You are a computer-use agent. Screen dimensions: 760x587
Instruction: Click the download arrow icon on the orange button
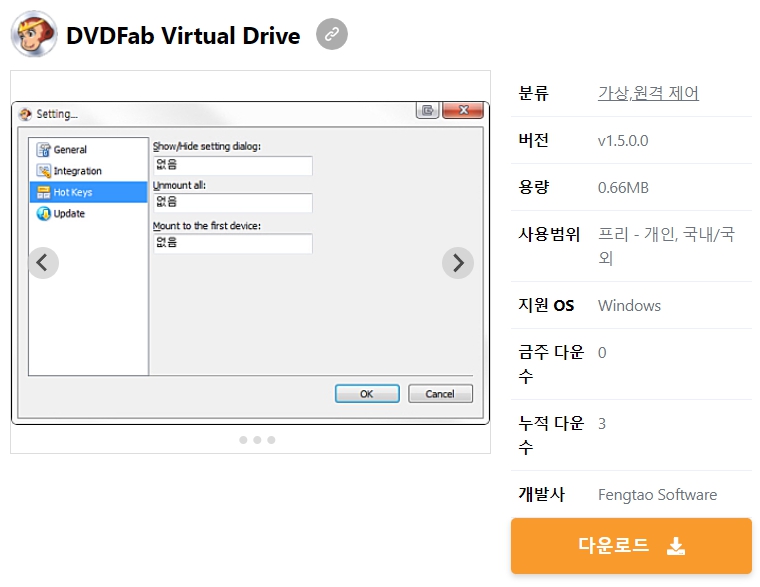coord(676,546)
